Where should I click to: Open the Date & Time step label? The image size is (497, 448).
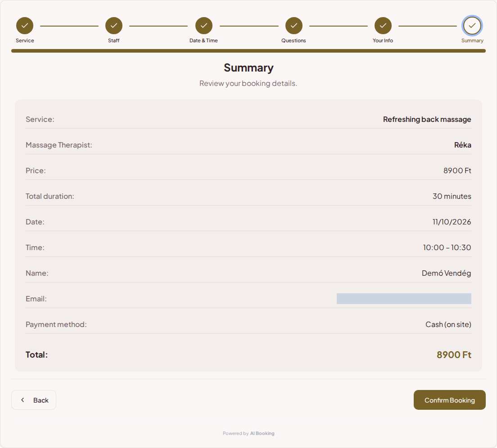pyautogui.click(x=203, y=40)
